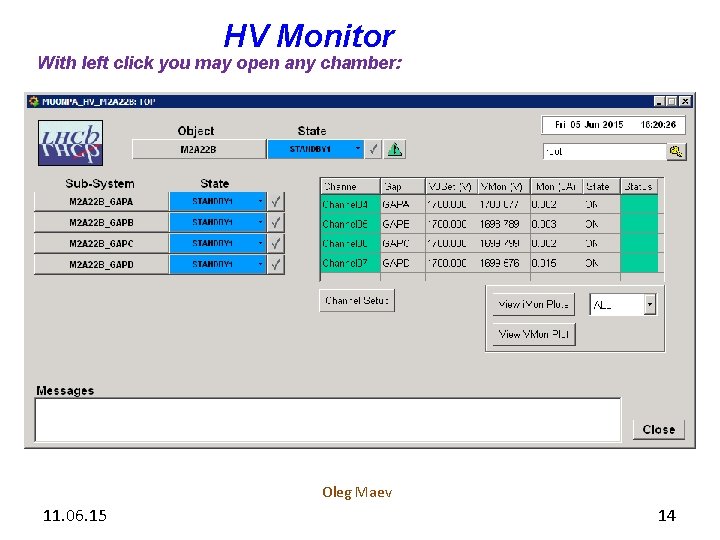
Task: Click VMon value 1699.789
Action: click(x=500, y=224)
